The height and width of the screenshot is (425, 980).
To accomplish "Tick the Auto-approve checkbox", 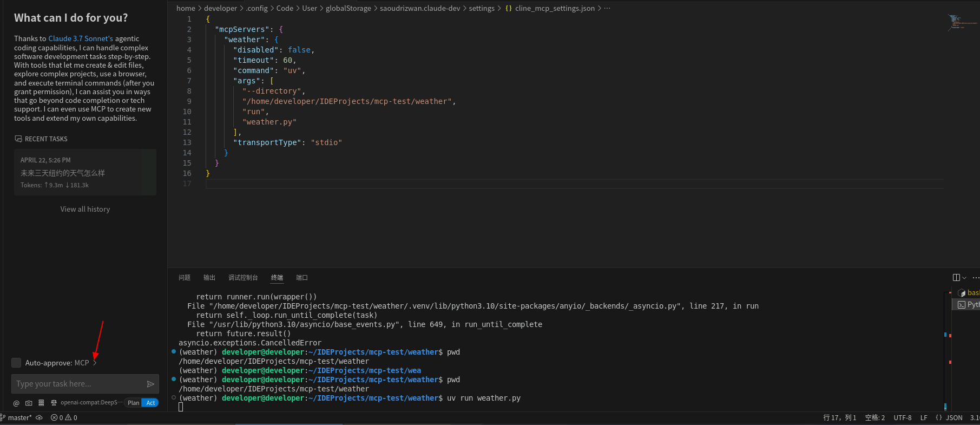I will pos(17,363).
